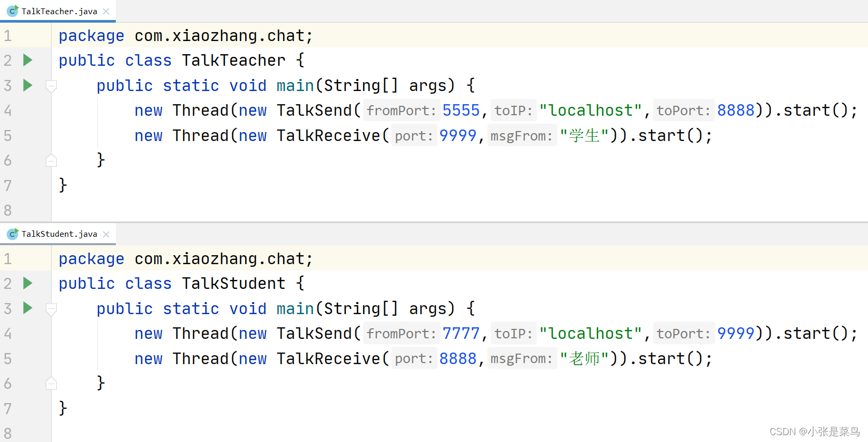This screenshot has height=442, width=868.
Task: Click package name com.xiaozhang.chat in TalkStudent
Action: coord(220,258)
